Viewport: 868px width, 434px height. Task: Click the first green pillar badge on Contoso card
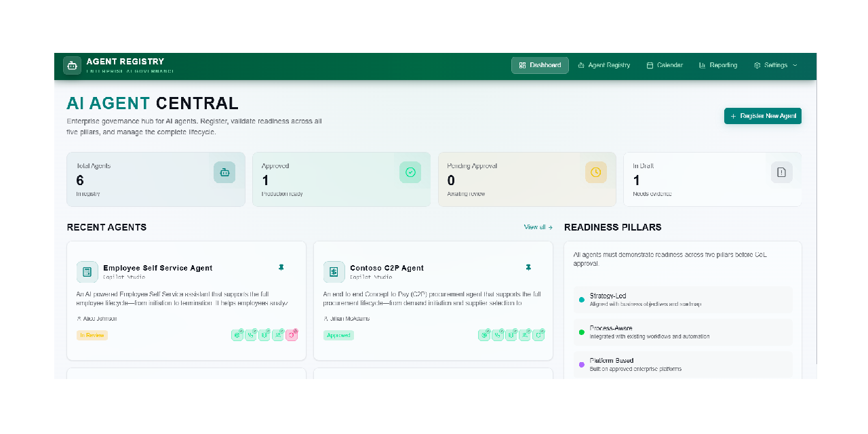[x=484, y=335]
